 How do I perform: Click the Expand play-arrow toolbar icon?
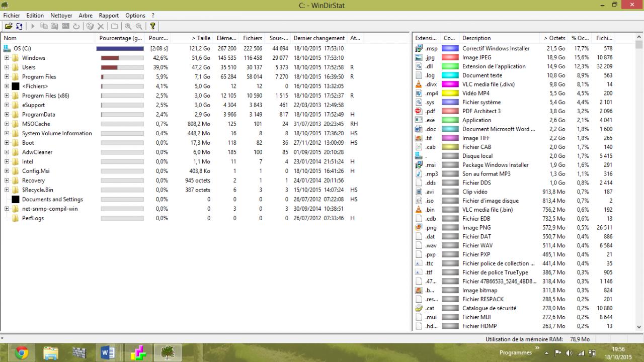pos(33,26)
